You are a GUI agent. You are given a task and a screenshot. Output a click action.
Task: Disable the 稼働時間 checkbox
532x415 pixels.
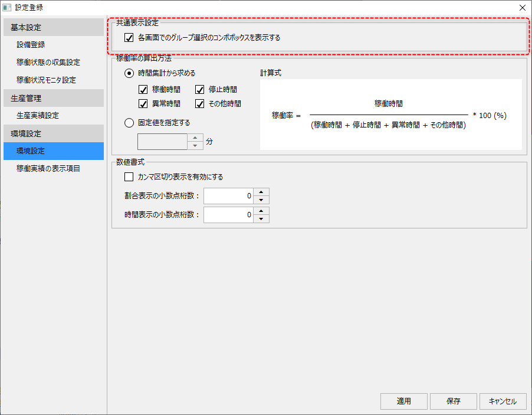point(143,90)
